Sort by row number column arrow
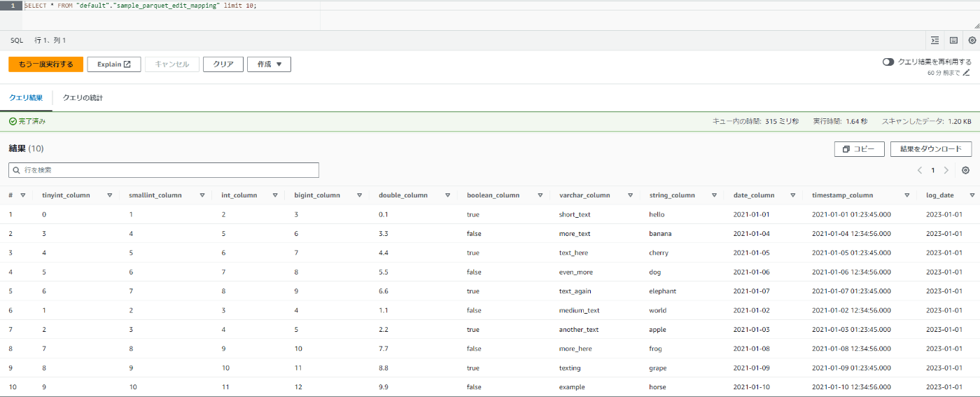Screen dimensions: 980x397 [22, 195]
